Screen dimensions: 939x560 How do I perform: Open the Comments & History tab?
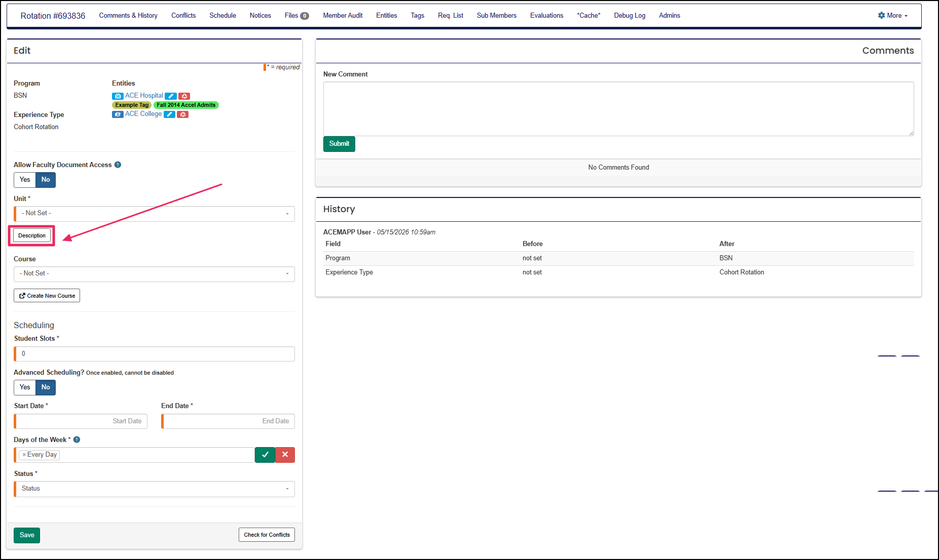[x=128, y=15]
